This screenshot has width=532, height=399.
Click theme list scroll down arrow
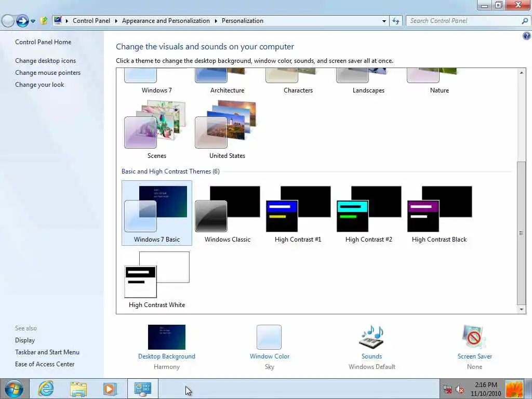click(x=522, y=309)
